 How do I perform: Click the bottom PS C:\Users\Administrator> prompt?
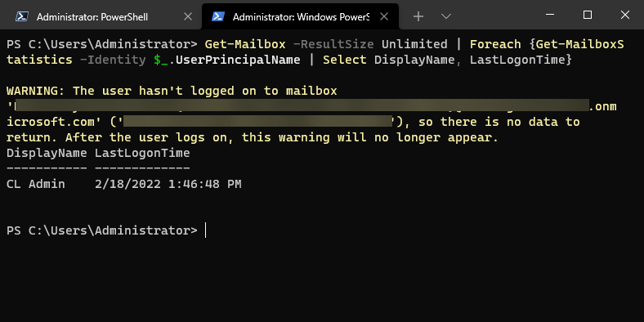(x=102, y=230)
